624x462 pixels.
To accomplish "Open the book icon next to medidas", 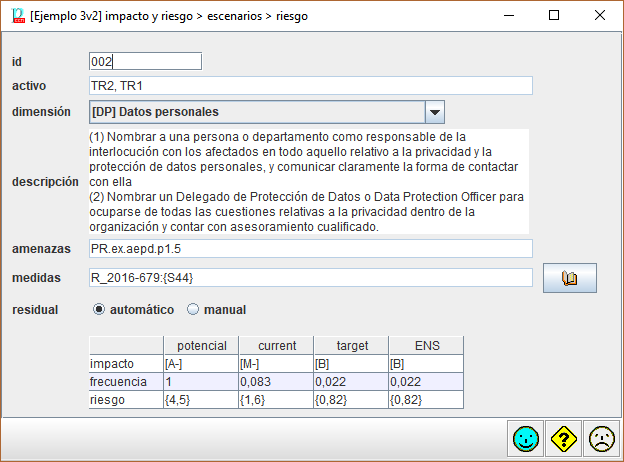I will (570, 278).
